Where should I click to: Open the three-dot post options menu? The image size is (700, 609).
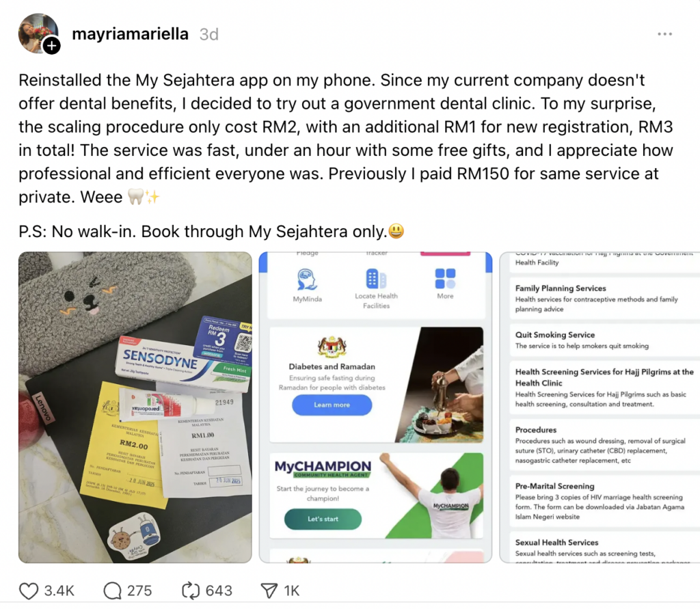point(664,33)
